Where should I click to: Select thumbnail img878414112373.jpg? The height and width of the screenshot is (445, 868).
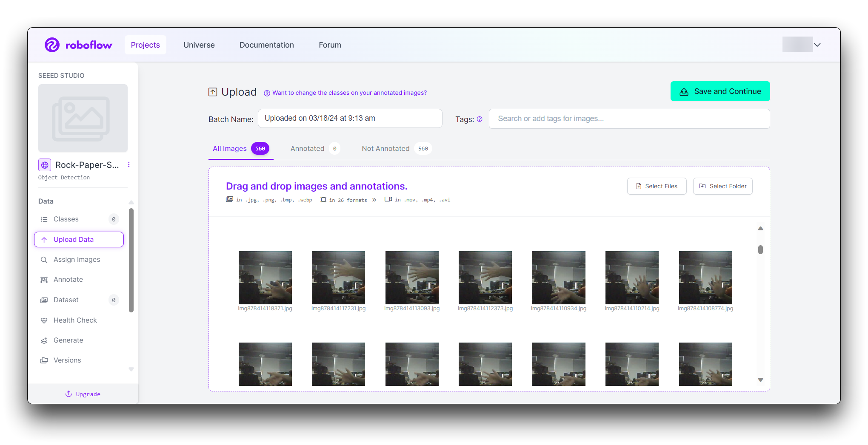[x=485, y=278]
